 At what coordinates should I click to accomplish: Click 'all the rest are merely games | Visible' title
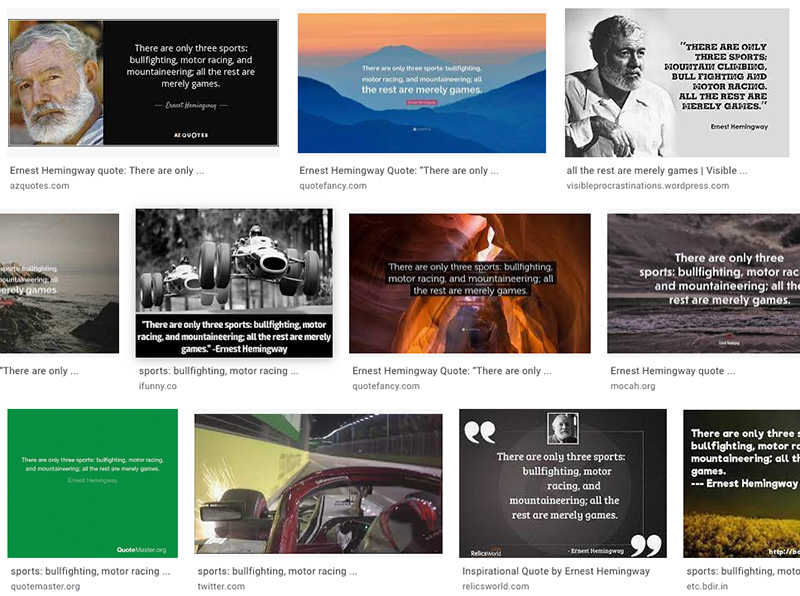pyautogui.click(x=656, y=171)
